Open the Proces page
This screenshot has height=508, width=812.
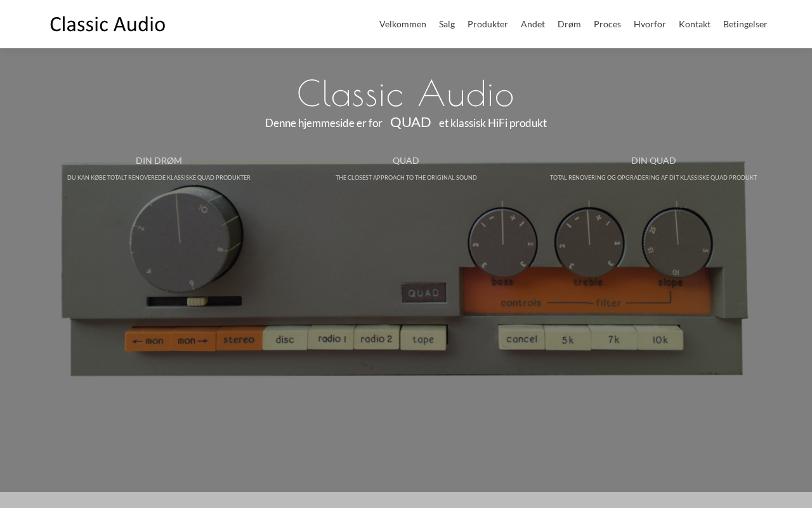point(607,24)
